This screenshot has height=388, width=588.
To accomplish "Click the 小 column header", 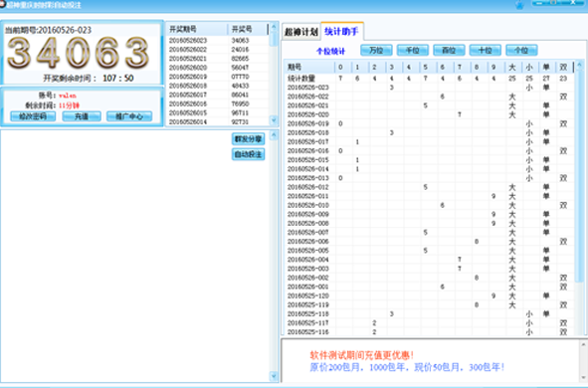I will tap(529, 67).
